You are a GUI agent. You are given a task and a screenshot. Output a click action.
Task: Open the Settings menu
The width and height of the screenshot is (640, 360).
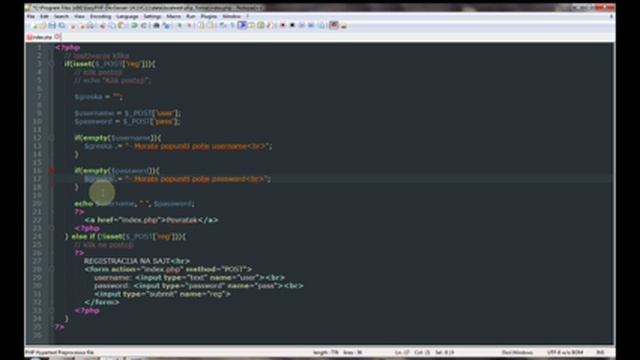[x=152, y=16]
